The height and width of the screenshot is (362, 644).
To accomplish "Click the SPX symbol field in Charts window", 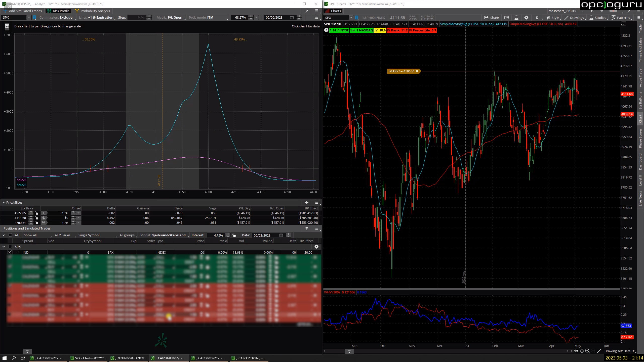I will pos(336,18).
